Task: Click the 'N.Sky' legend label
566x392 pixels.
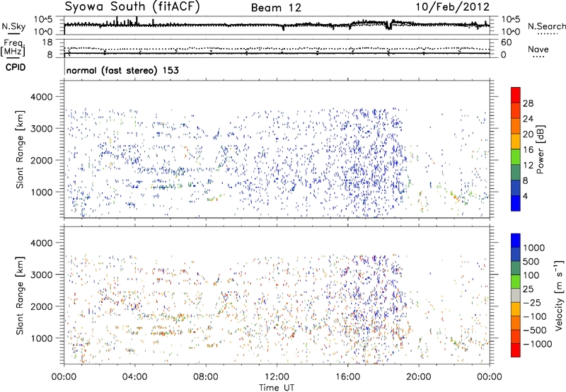Action: pos(13,26)
